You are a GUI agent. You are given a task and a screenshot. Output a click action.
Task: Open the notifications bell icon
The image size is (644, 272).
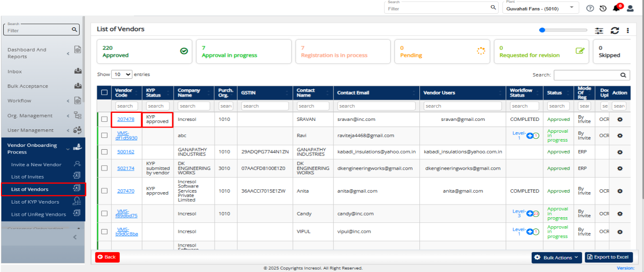(616, 8)
